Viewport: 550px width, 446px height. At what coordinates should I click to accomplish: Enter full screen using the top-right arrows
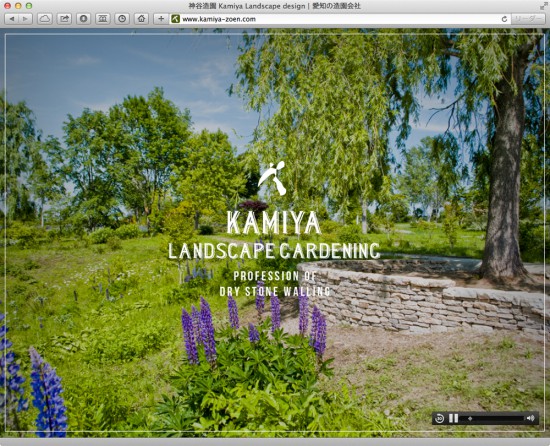click(x=543, y=6)
